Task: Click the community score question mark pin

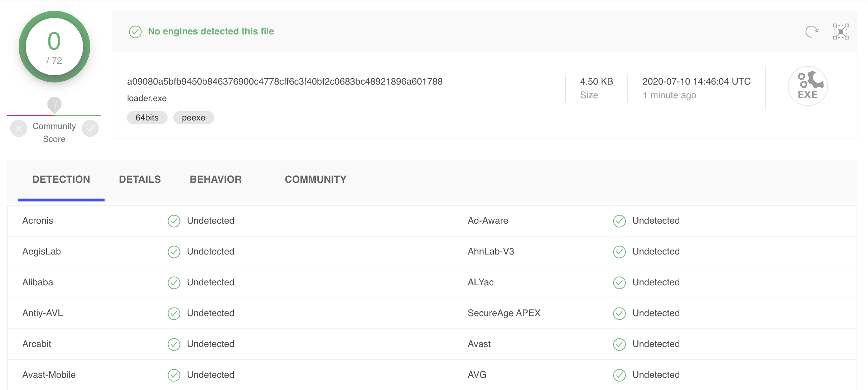Action: coord(54,105)
